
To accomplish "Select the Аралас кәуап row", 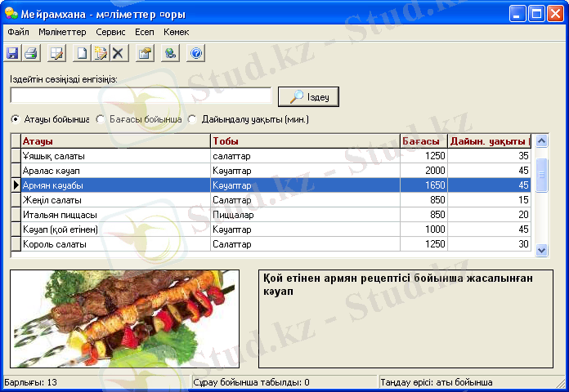I will pyautogui.click(x=271, y=171).
